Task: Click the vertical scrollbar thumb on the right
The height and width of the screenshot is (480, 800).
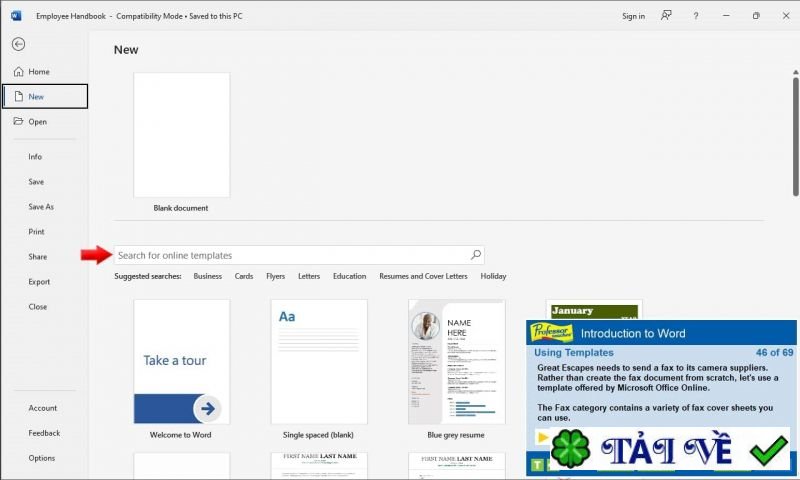Action: pyautogui.click(x=795, y=136)
